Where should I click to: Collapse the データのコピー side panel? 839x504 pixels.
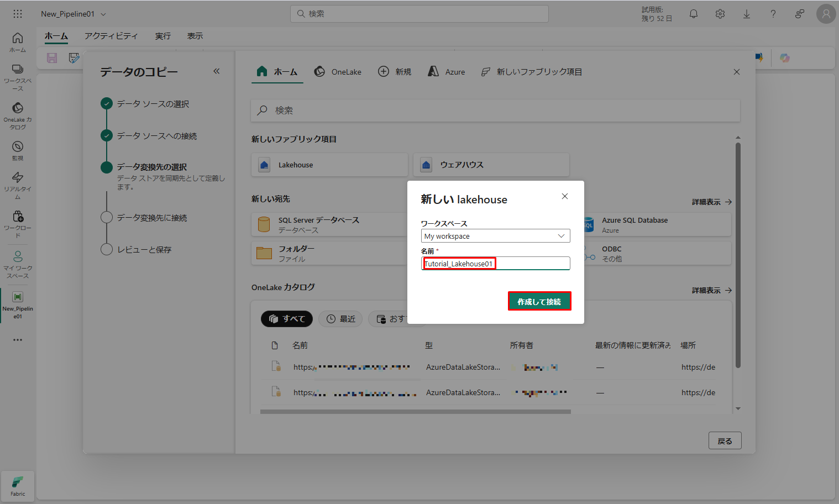pyautogui.click(x=217, y=71)
